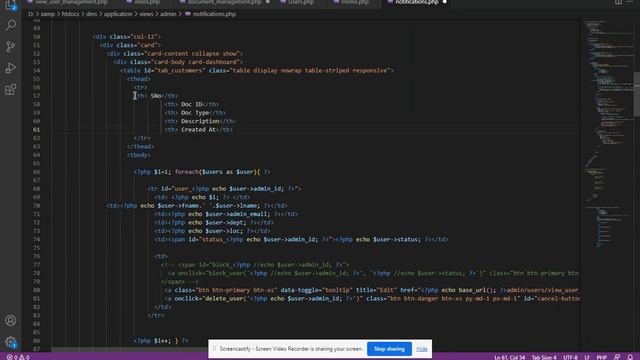The image size is (640, 360).
Task: Click 'tab_customers' id text on line 54
Action: [x=180, y=71]
